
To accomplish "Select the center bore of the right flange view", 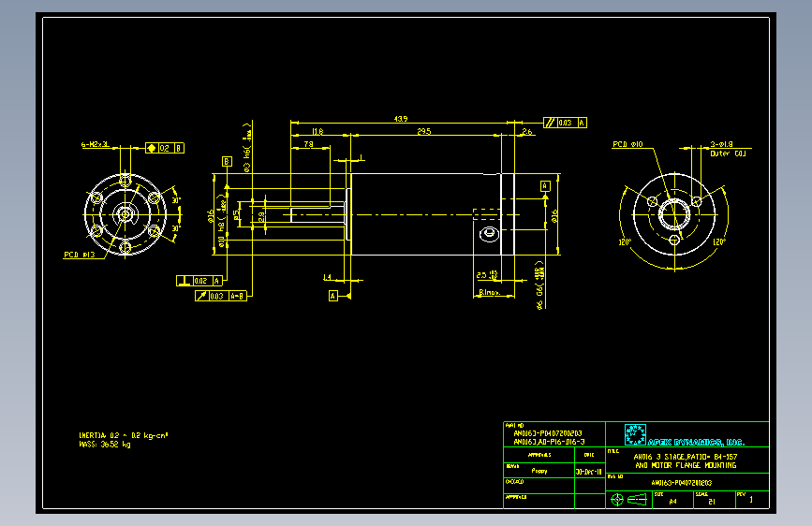I will (673, 214).
